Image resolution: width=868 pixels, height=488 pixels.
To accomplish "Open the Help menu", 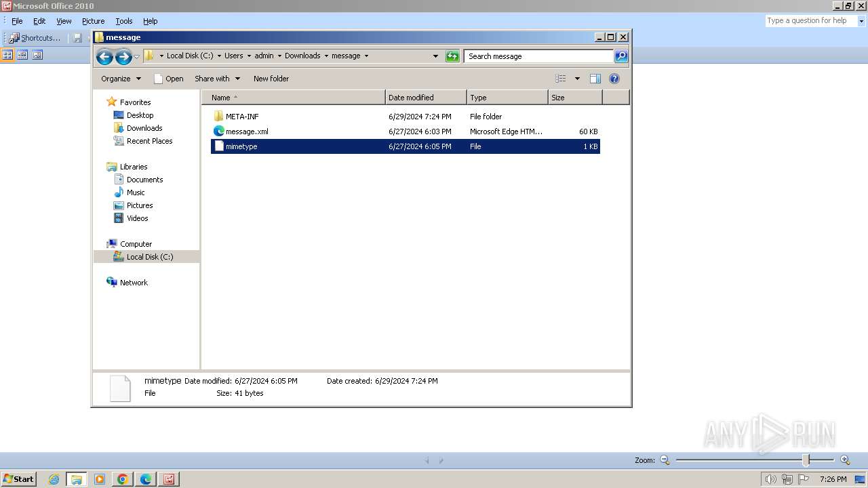I will pos(150,21).
